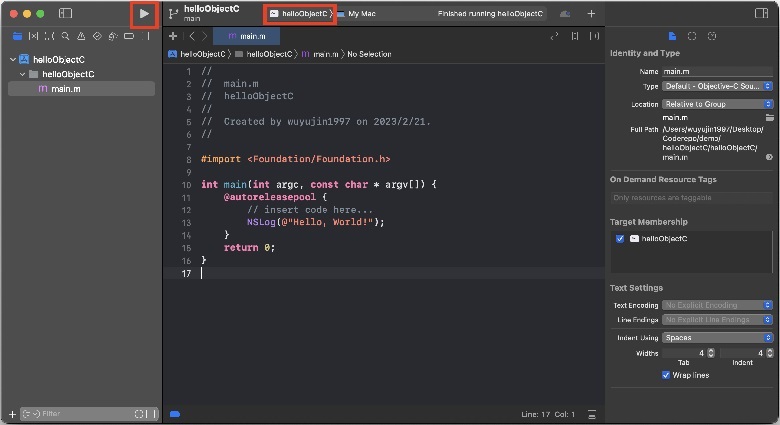Switch to the Quick Help inspector tab
Screen dimensions: 780x425
[x=712, y=36]
